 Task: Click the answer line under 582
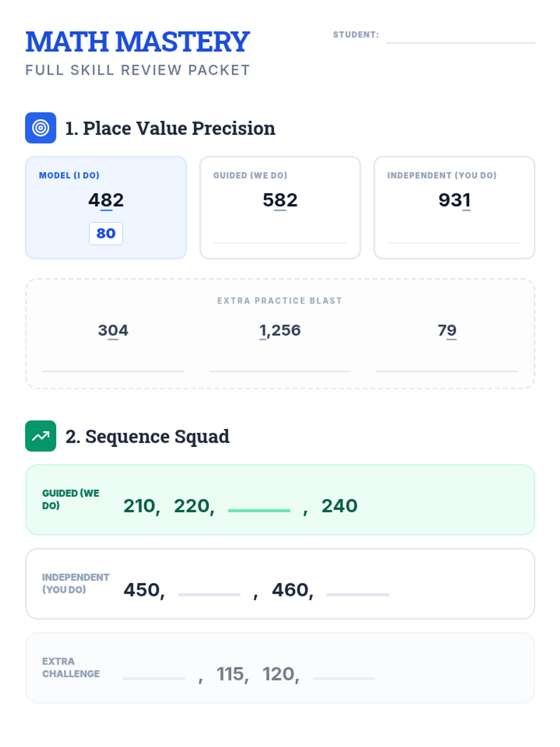(280, 243)
